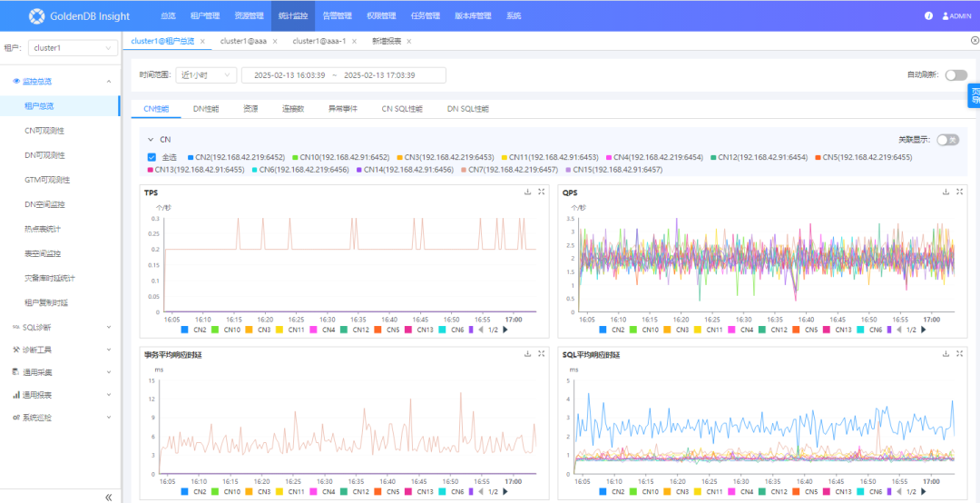Open the 告警管理 top menu

tap(337, 16)
